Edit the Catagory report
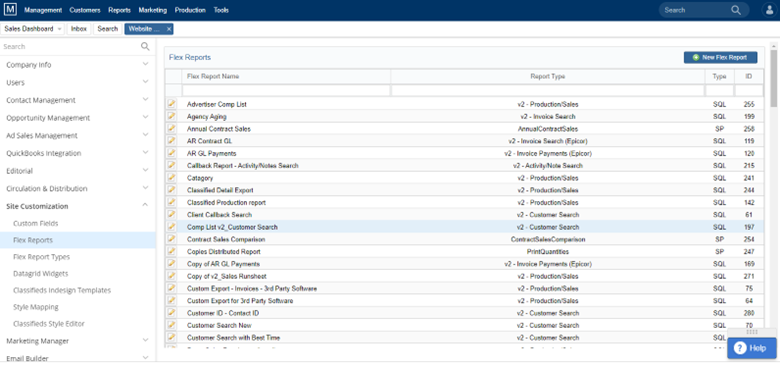780x368 pixels. point(172,178)
